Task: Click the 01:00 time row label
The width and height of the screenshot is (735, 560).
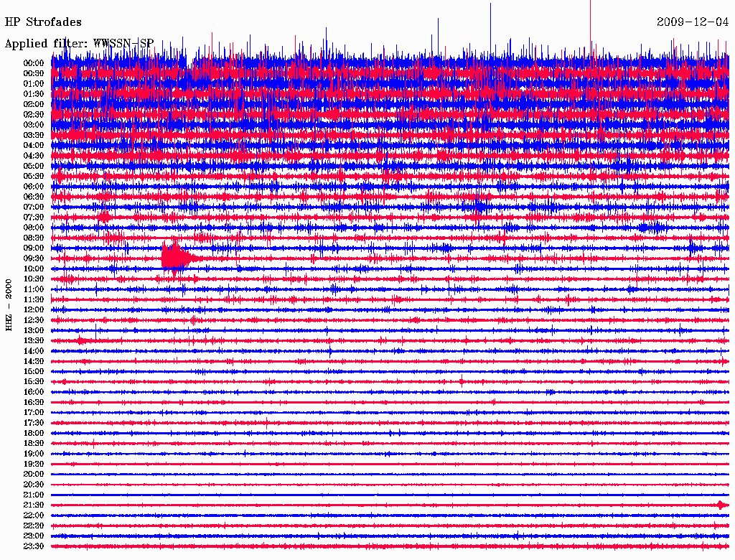Action: [x=34, y=83]
